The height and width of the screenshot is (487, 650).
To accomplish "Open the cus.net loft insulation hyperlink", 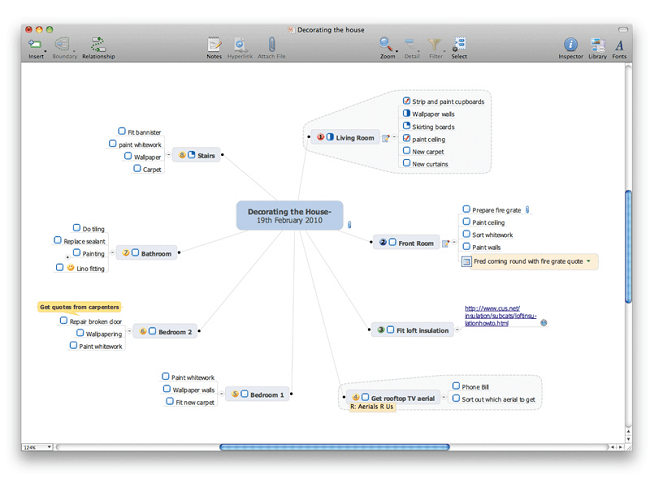I will (x=500, y=316).
